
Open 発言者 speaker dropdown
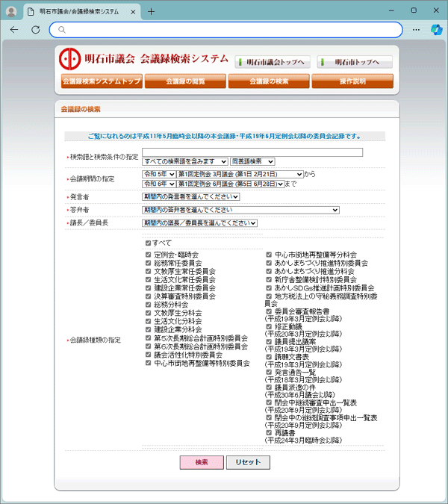[191, 196]
